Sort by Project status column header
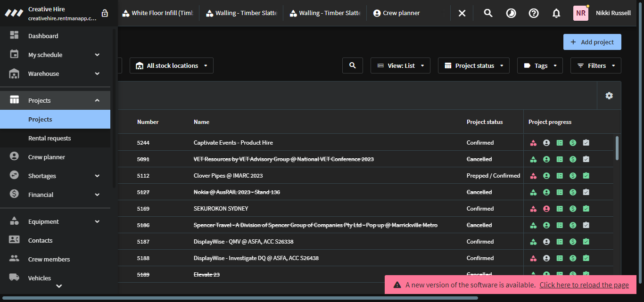This screenshot has height=302, width=644. click(485, 122)
